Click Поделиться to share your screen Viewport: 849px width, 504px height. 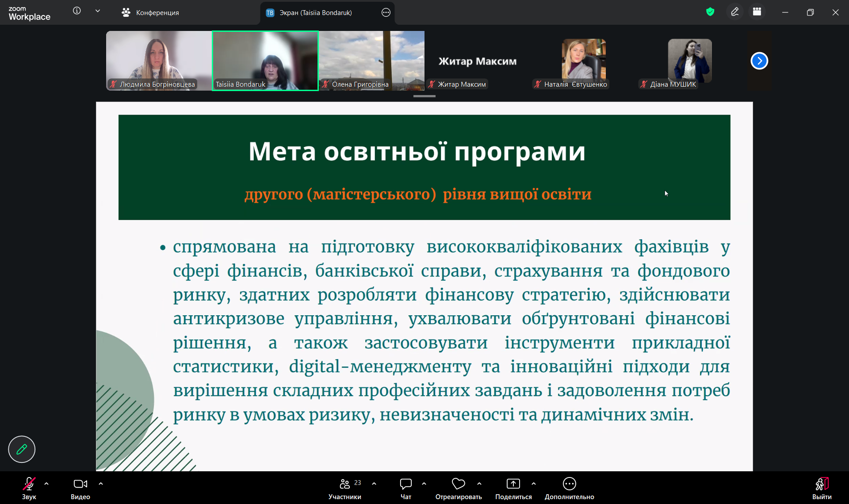[513, 487]
